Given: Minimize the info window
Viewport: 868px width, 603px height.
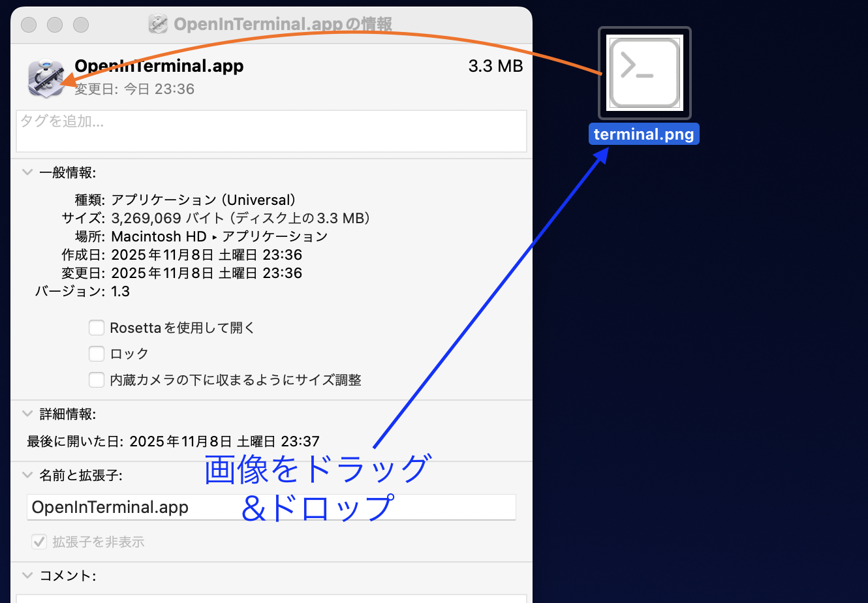Looking at the screenshot, I should [55, 25].
